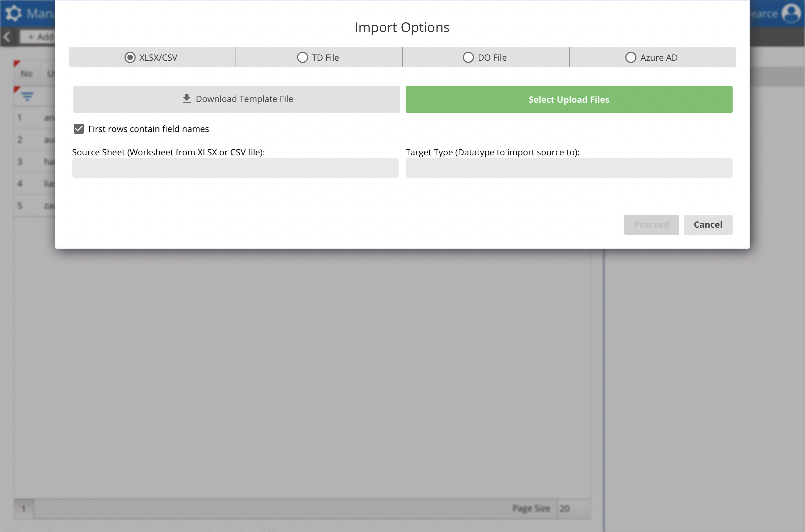This screenshot has height=532, width=805.
Task: Open the Source Sheet dropdown
Action: (x=235, y=168)
